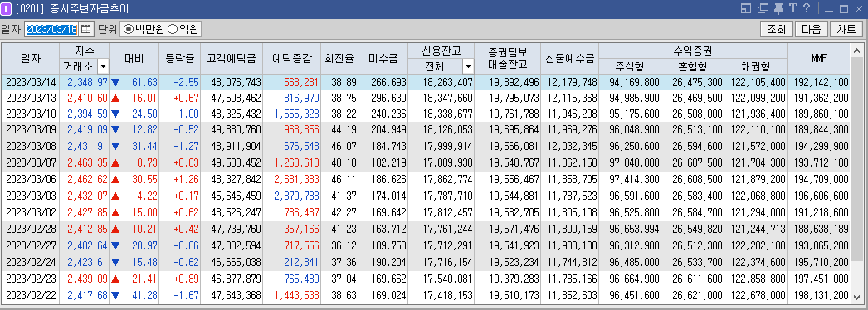
Task: Click the 예탁증감 column header
Action: pos(292,59)
